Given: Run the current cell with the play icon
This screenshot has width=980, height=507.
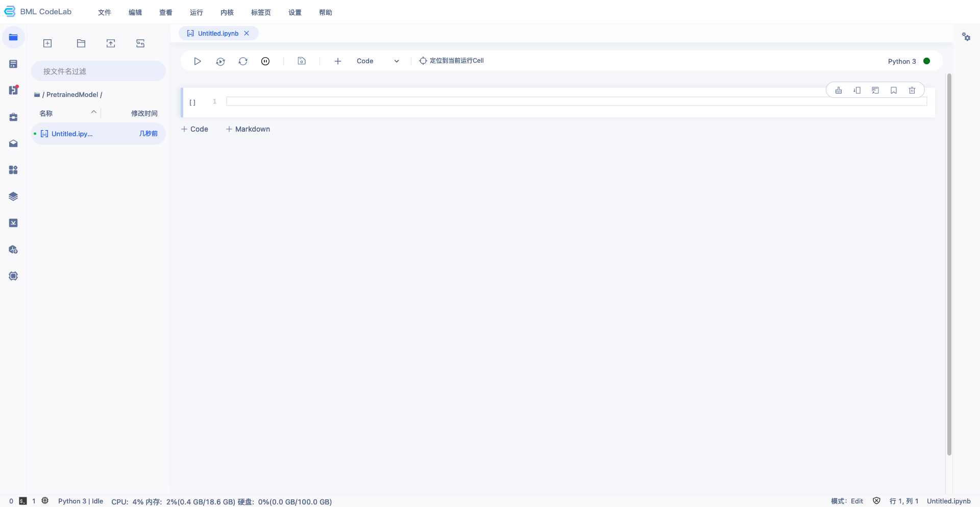Looking at the screenshot, I should (197, 61).
